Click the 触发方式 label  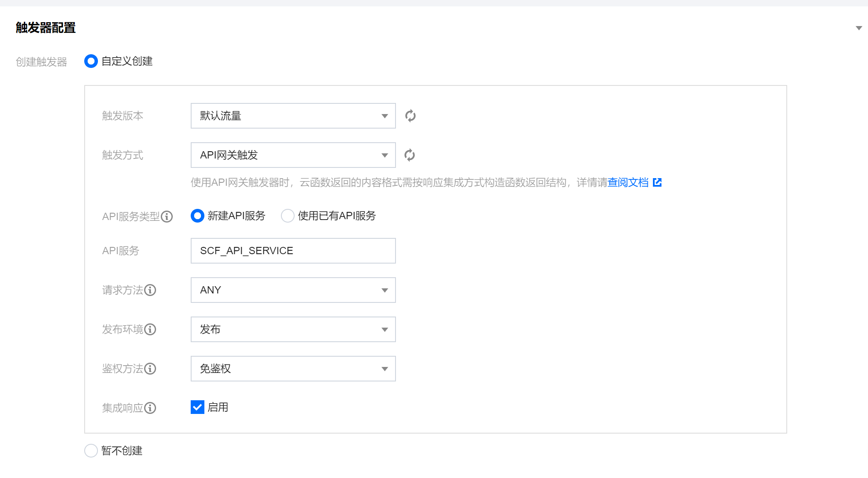coord(123,155)
